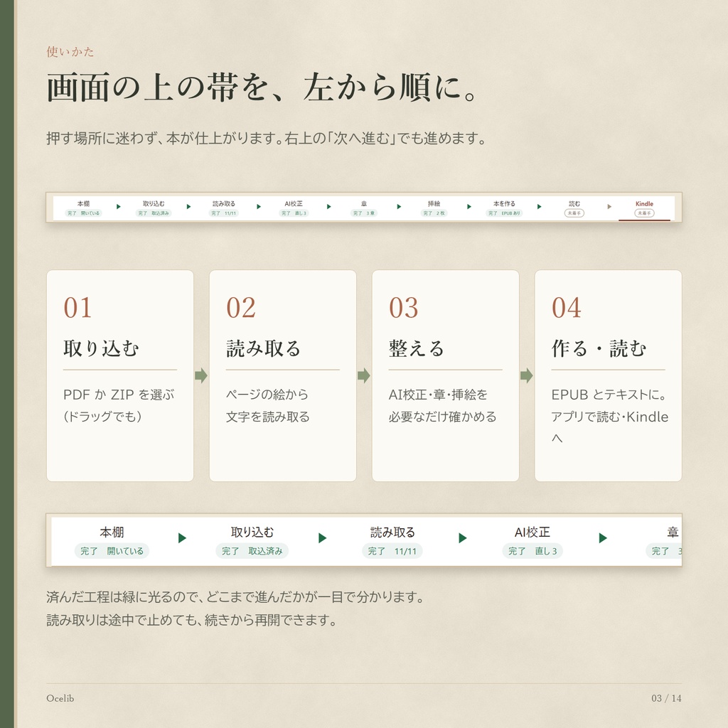Click the top-strip arrow between 本を作る and 読む
Image resolution: width=728 pixels, height=728 pixels.
pos(539,207)
